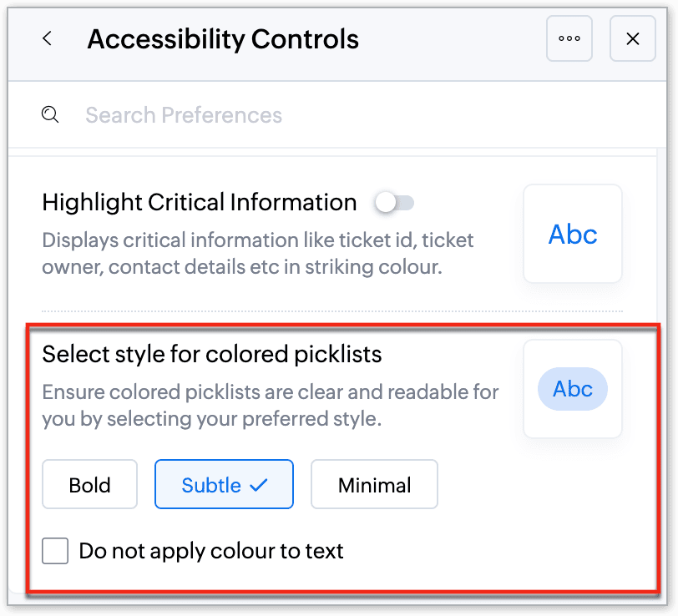Open the three-dots more options menu
678x616 pixels.
[569, 38]
